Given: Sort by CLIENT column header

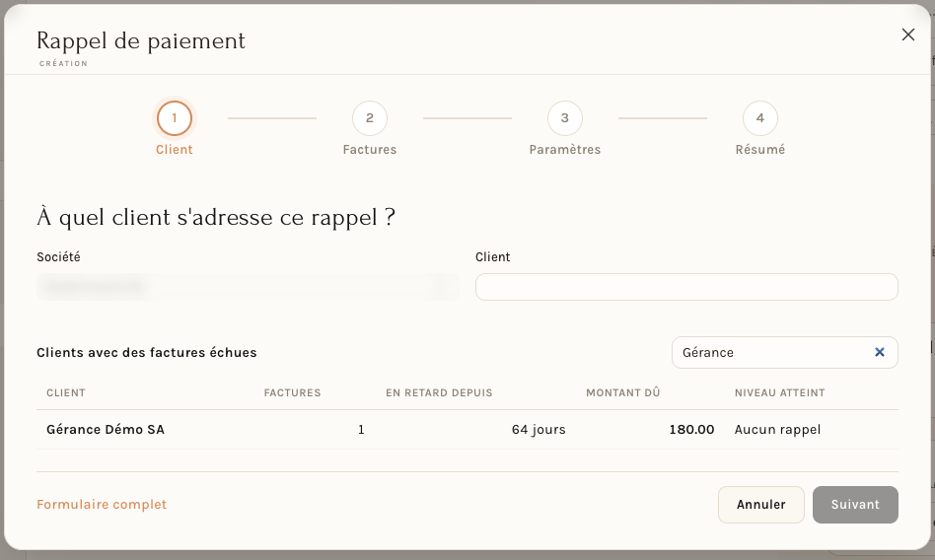Looking at the screenshot, I should (66, 392).
